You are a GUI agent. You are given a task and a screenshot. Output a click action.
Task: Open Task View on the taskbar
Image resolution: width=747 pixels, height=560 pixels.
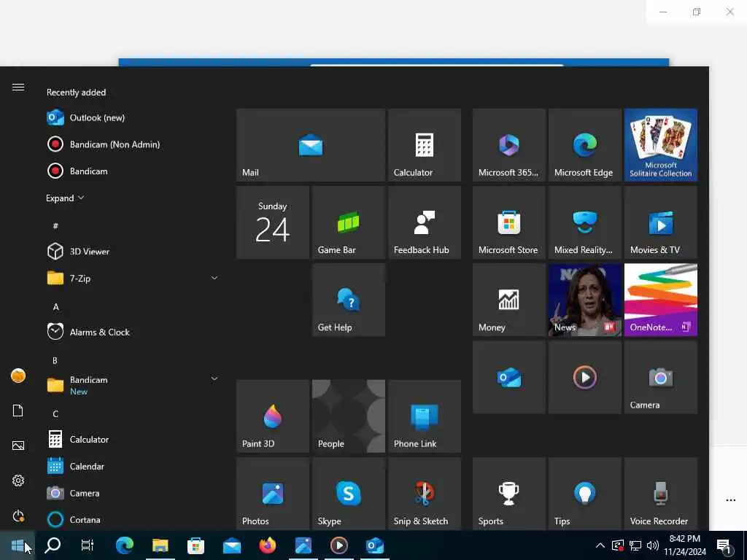point(88,545)
